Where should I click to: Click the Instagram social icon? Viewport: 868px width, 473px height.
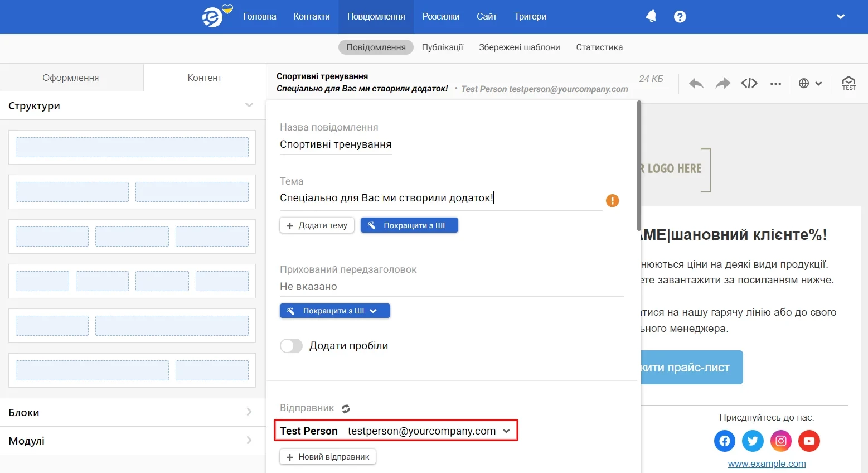[781, 441]
